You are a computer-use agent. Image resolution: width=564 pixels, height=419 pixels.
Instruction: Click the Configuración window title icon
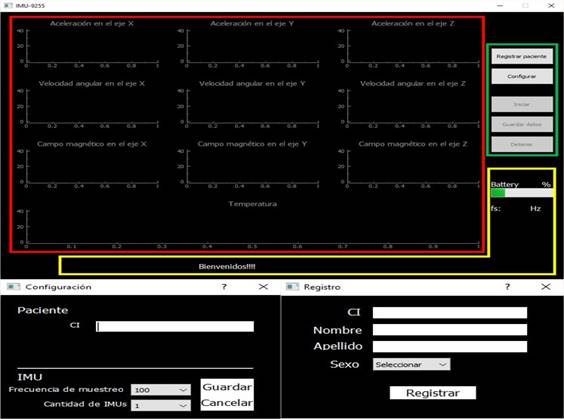[x=13, y=287]
